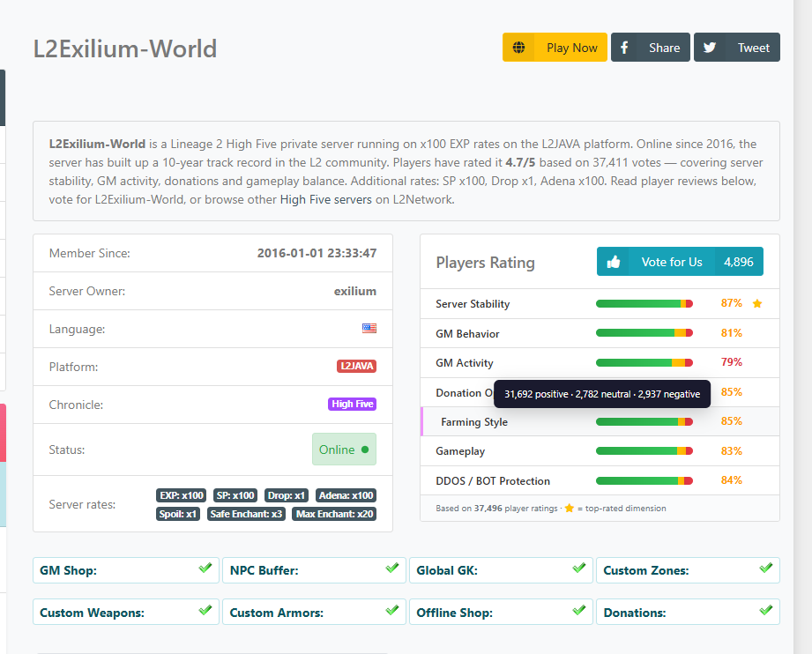Click the globe icon on Play Now

pyautogui.click(x=518, y=48)
